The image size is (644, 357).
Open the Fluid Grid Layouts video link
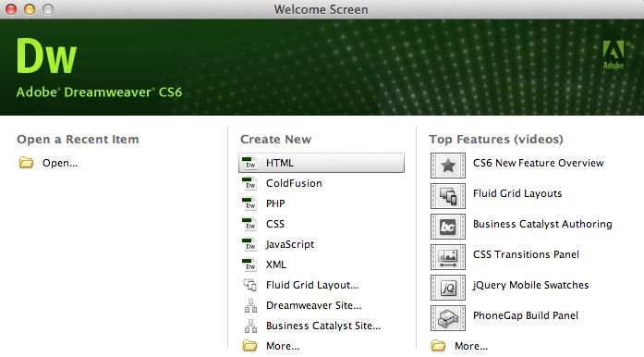tap(517, 193)
